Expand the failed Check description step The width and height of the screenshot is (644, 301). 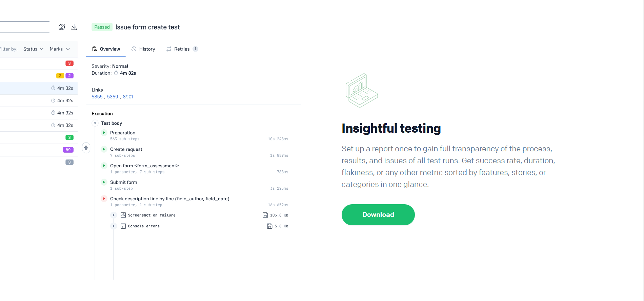pos(104,199)
